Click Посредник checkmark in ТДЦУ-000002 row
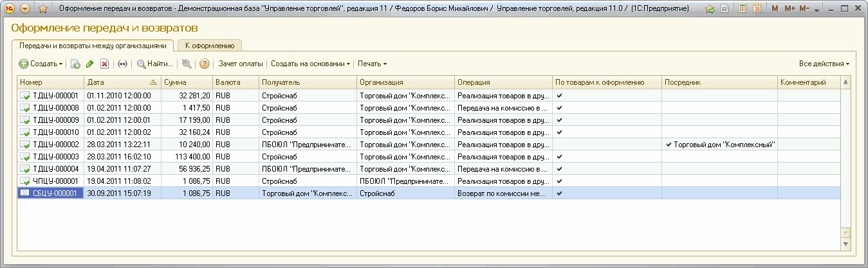The height and width of the screenshot is (268, 868). pos(669,144)
